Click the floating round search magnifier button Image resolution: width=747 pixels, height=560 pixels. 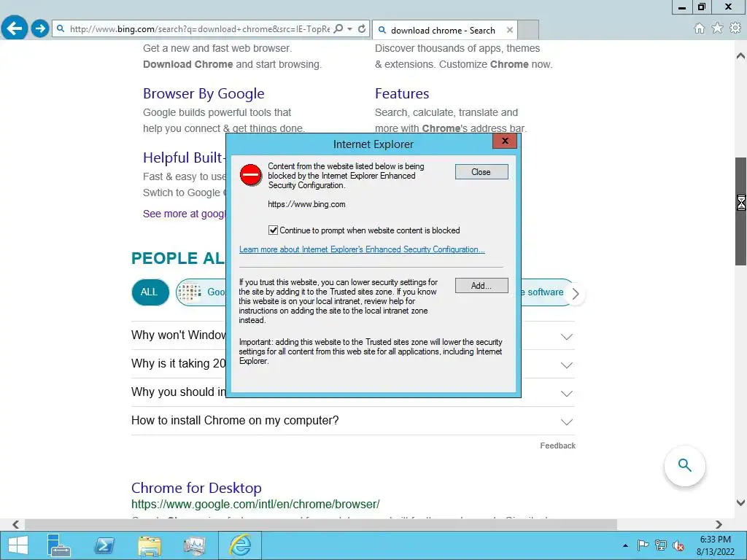[x=684, y=465]
